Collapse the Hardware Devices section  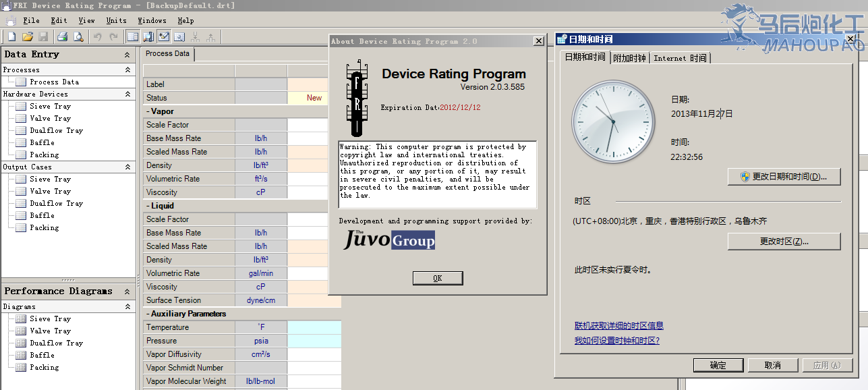click(x=127, y=94)
